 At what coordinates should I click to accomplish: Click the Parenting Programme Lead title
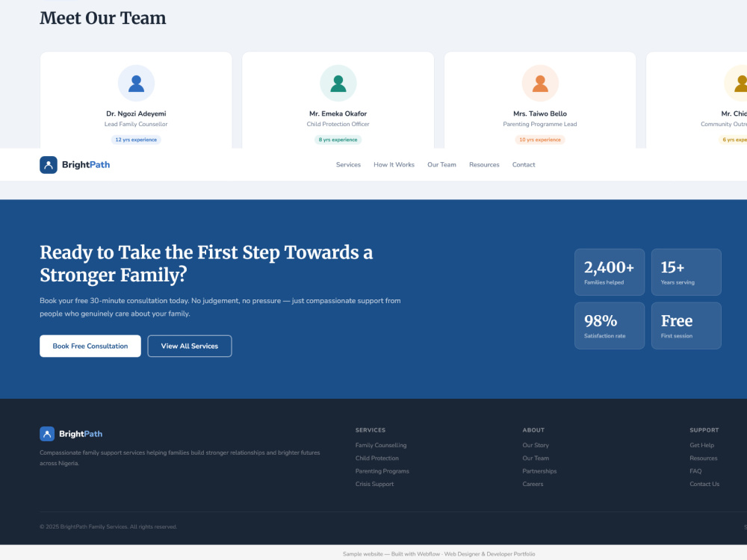click(540, 124)
